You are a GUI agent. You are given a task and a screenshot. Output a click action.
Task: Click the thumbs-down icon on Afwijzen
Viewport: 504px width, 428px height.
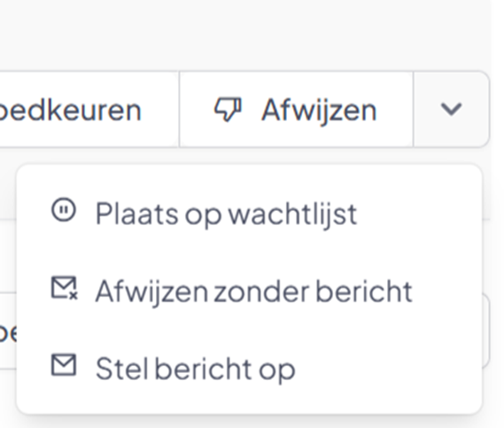pyautogui.click(x=228, y=110)
